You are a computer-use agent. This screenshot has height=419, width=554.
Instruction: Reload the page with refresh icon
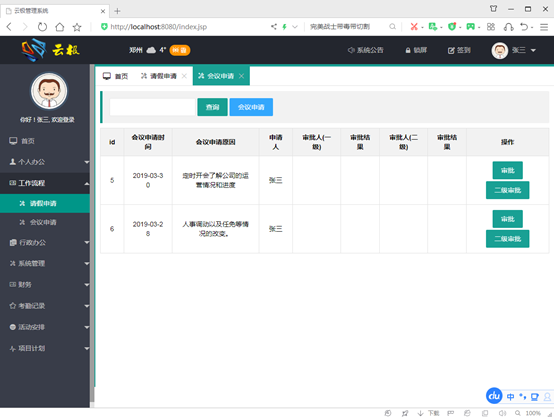[42, 27]
